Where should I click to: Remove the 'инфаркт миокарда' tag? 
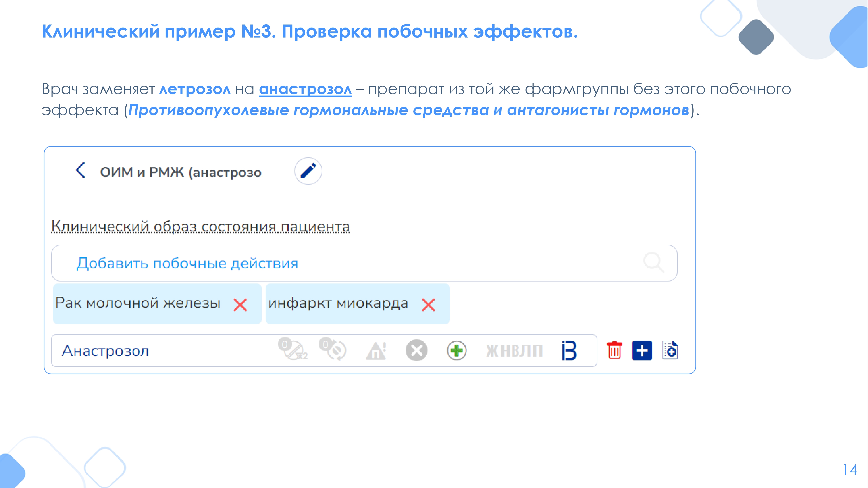428,305
